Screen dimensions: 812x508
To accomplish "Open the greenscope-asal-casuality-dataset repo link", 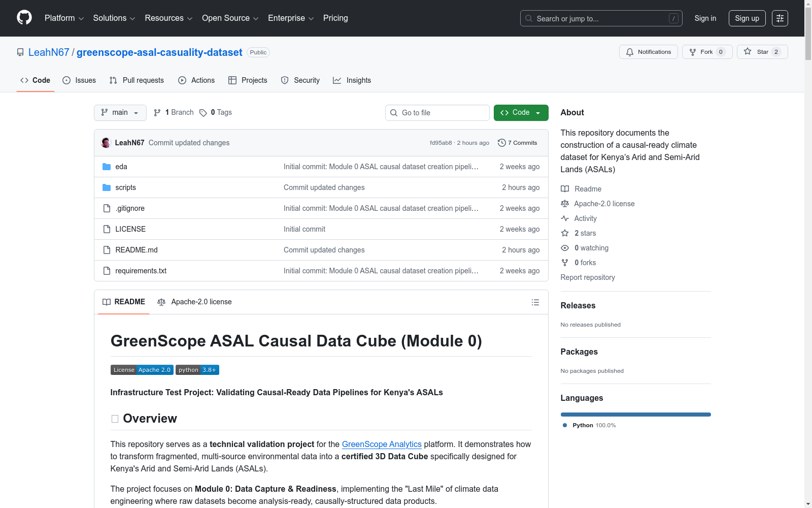I will [x=159, y=52].
